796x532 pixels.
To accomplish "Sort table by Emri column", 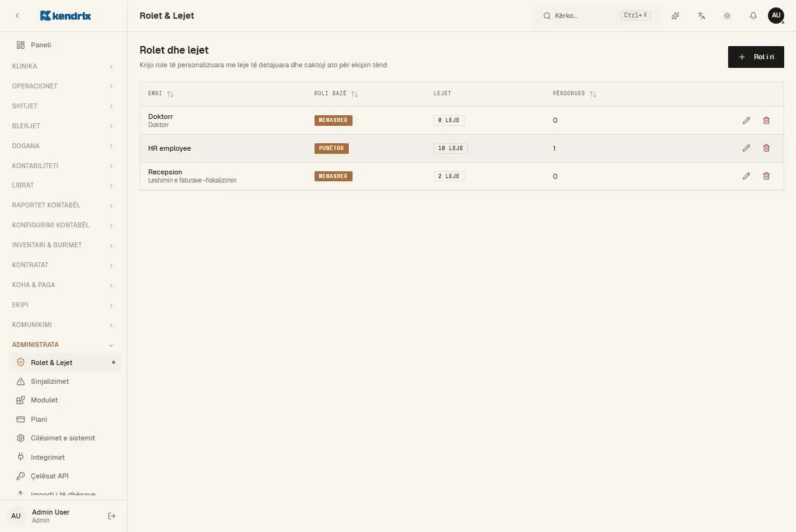I will click(161, 93).
